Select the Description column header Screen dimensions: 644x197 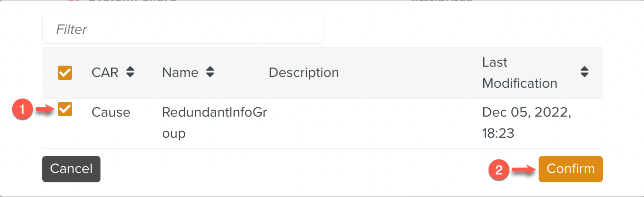(304, 73)
